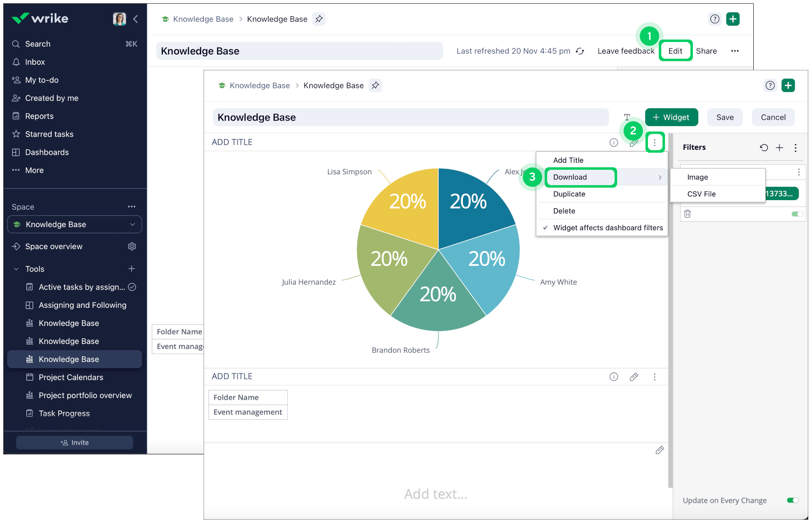The image size is (812, 523).
Task: Click the text tool T icon
Action: (x=627, y=117)
